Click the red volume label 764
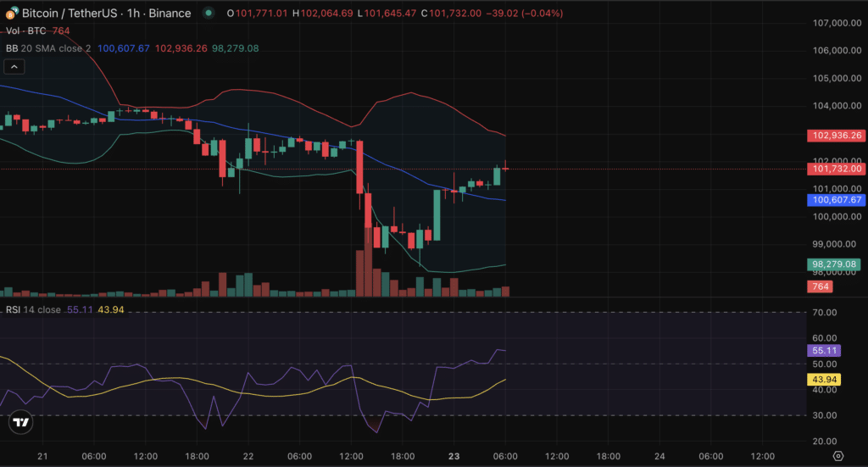 click(820, 286)
